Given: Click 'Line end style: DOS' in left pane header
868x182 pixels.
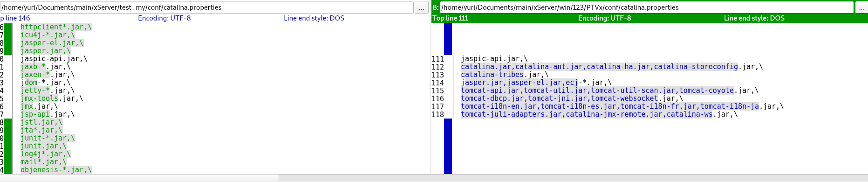Looking at the screenshot, I should [x=314, y=18].
